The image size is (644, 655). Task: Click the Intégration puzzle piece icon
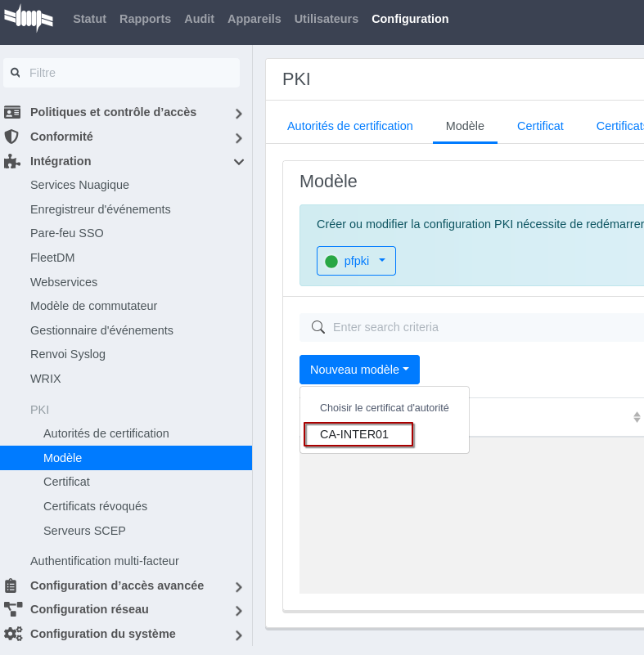11,161
